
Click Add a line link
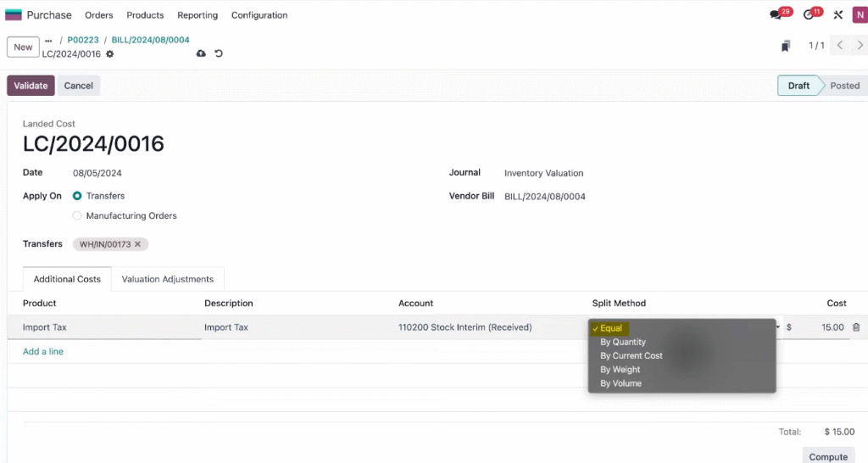tap(43, 352)
